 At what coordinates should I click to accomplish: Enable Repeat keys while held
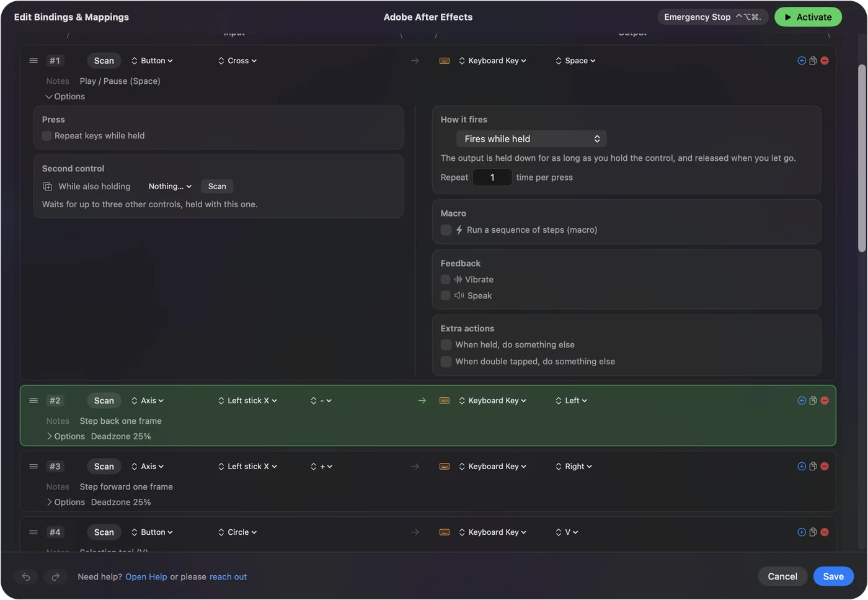[47, 136]
